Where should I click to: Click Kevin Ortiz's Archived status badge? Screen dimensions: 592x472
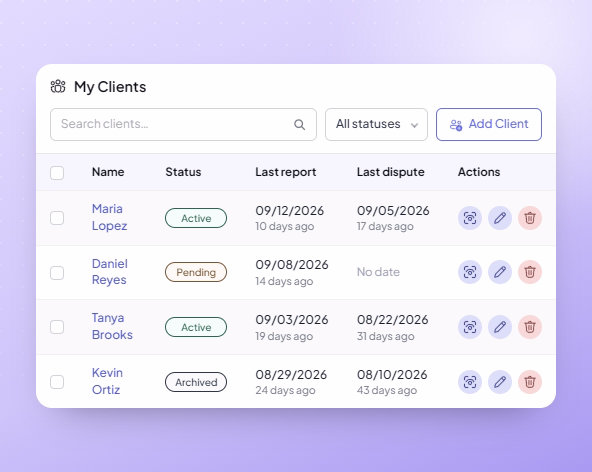click(196, 382)
